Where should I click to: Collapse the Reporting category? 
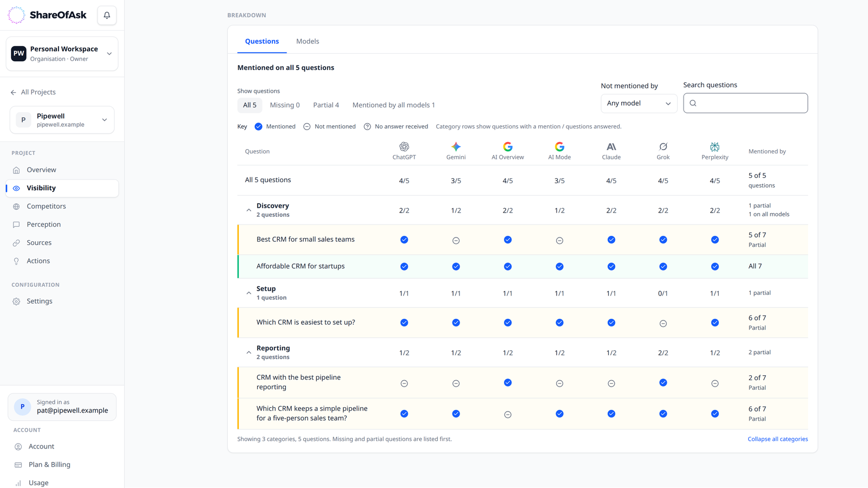coord(248,352)
